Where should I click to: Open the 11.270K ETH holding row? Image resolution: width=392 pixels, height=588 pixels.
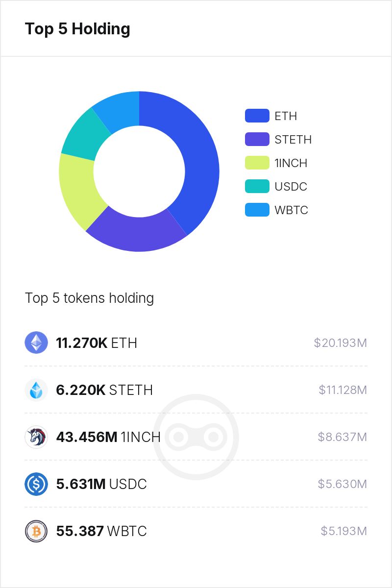click(196, 343)
